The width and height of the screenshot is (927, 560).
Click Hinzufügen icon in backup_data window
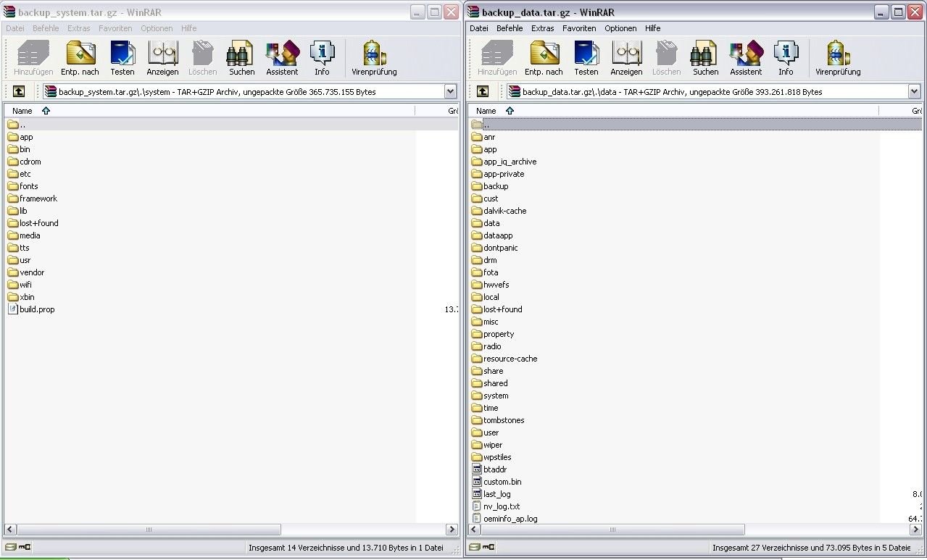click(497, 58)
